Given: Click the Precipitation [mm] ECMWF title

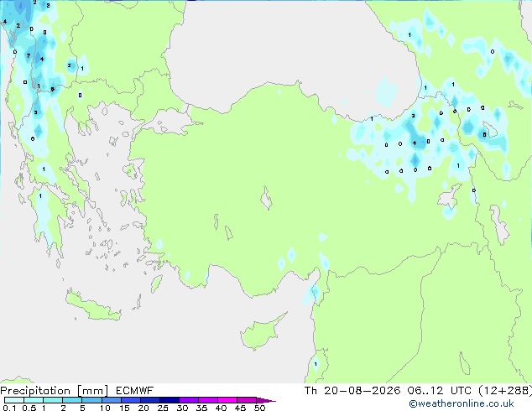Looking at the screenshot, I should coord(76,391).
